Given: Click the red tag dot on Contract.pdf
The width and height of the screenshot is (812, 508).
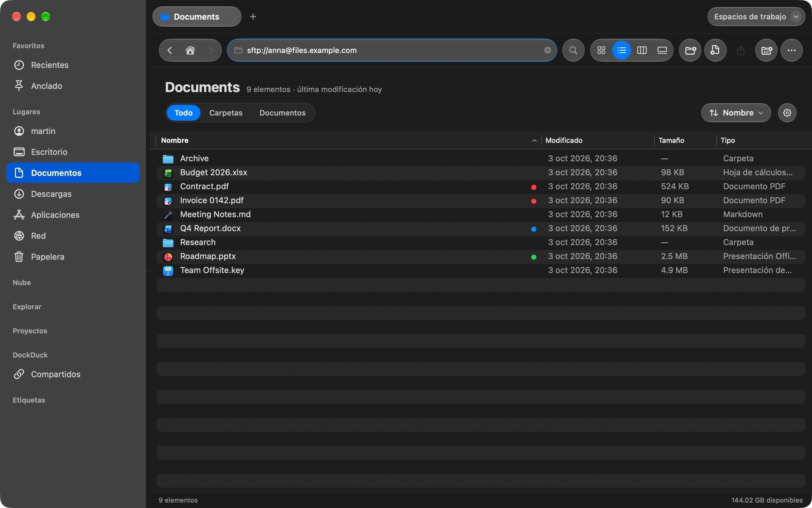Looking at the screenshot, I should click(x=534, y=187).
